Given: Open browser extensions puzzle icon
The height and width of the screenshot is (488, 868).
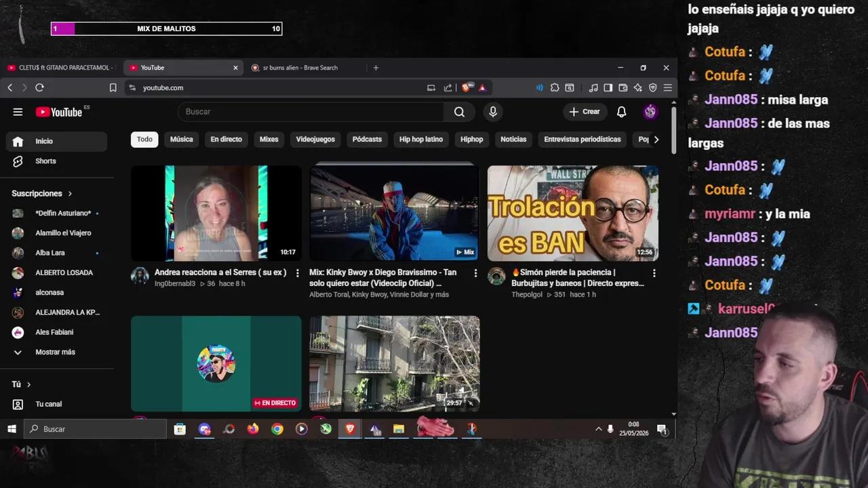Looking at the screenshot, I should [x=555, y=87].
